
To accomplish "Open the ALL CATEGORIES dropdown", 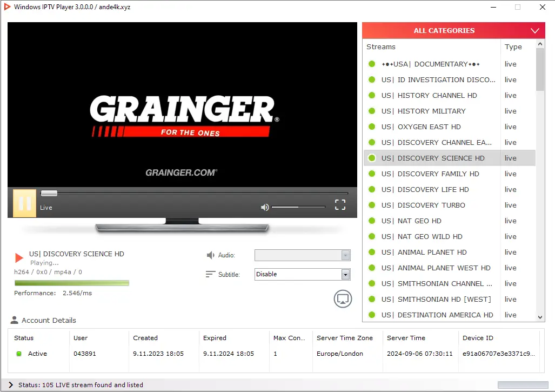I will pyautogui.click(x=453, y=31).
